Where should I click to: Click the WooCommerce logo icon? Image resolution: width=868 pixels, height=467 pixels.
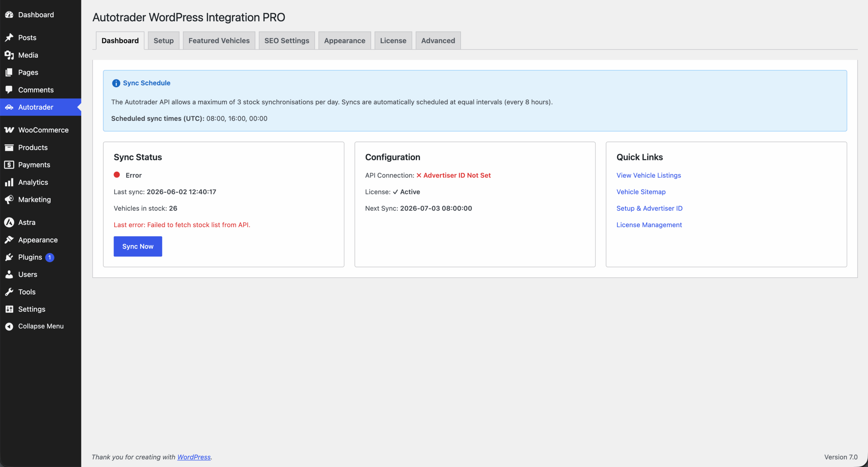9,130
